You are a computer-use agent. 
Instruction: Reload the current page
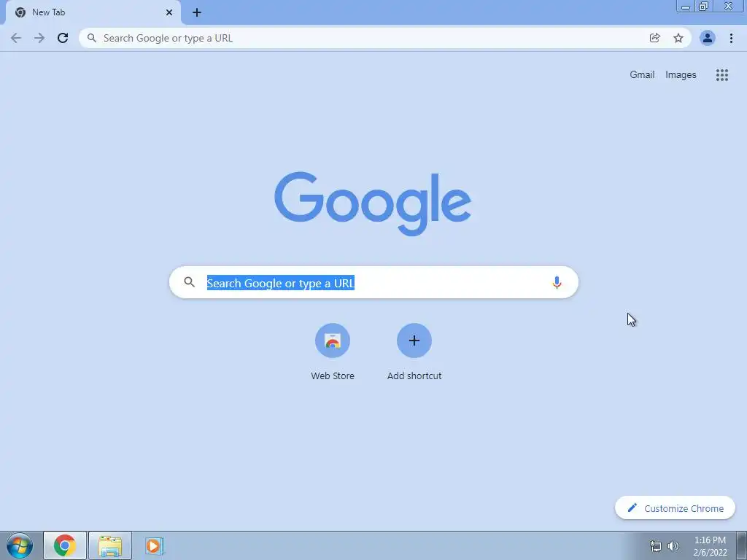(x=63, y=38)
